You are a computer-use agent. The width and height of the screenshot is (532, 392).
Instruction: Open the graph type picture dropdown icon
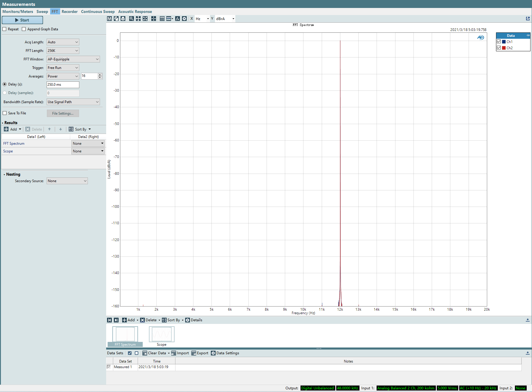170,19
